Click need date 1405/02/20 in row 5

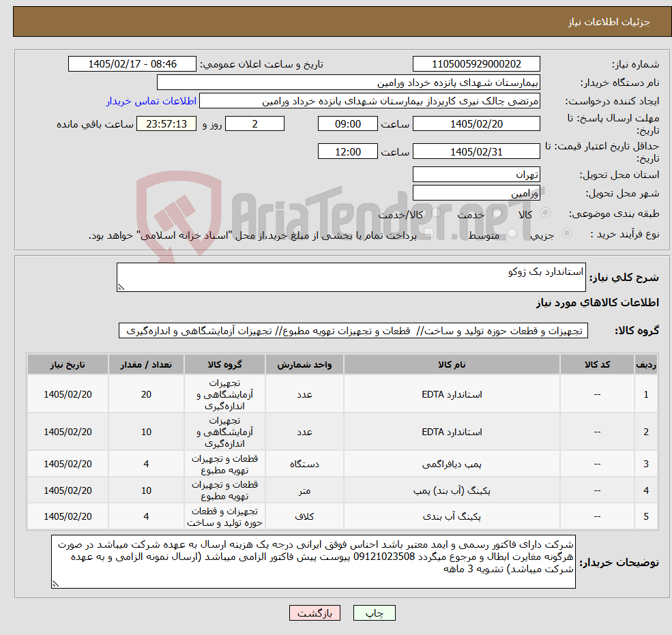[x=68, y=517]
